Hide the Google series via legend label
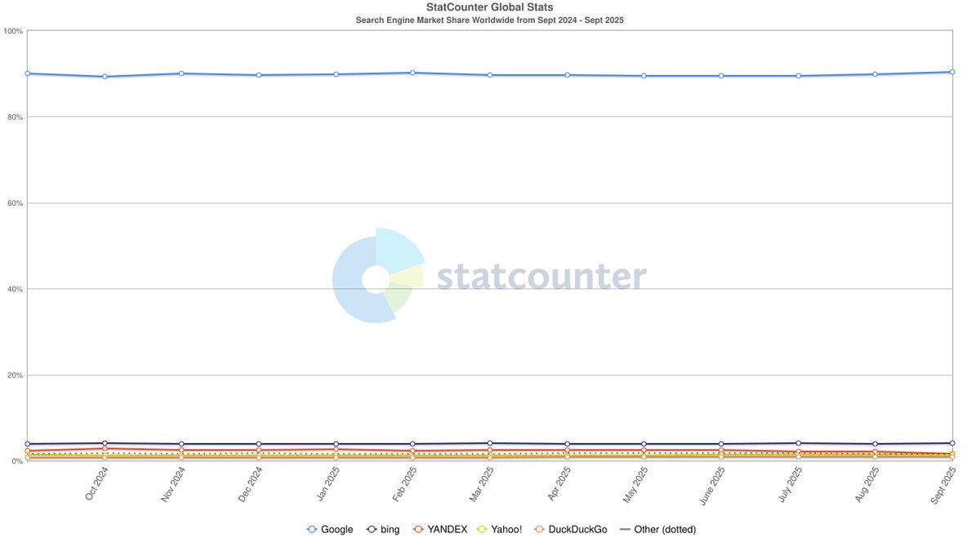The image size is (980, 551). coord(337,530)
